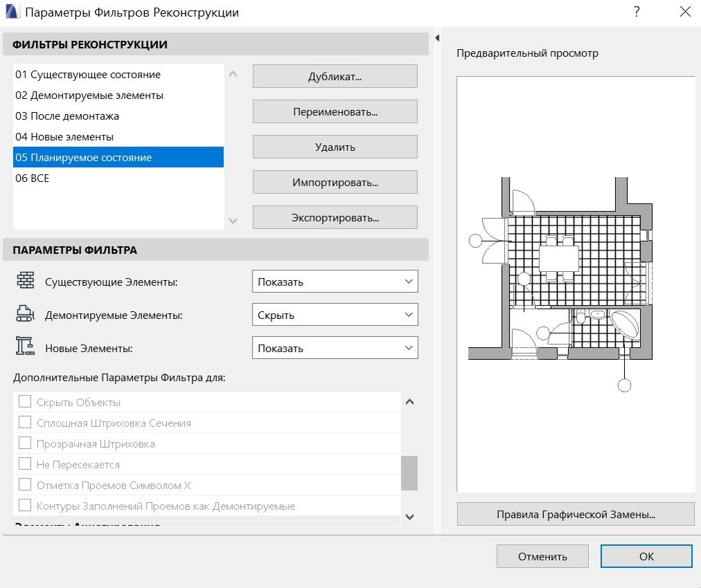
Task: Click the Дубликат... button
Action: [335, 76]
